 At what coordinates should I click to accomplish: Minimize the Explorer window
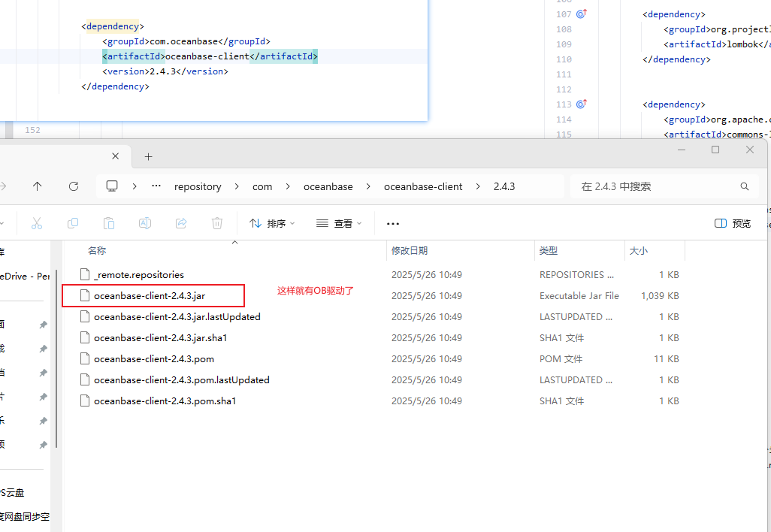tap(681, 150)
